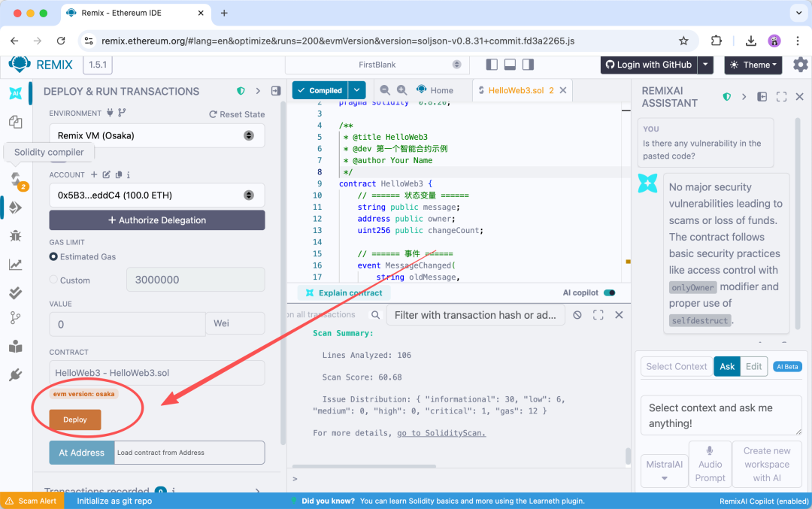This screenshot has height=509, width=812.
Task: Click Create new workspace with AI
Action: 767,465
